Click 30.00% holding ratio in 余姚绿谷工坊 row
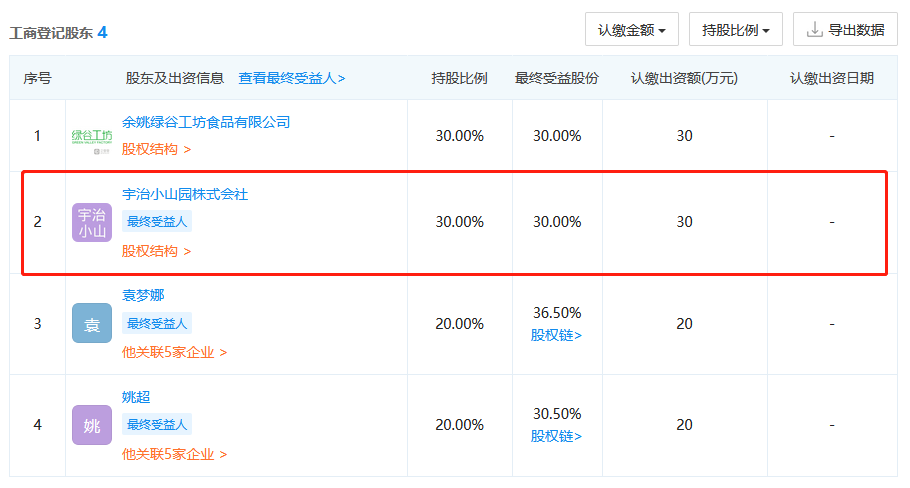The height and width of the screenshot is (488, 910). click(x=460, y=136)
